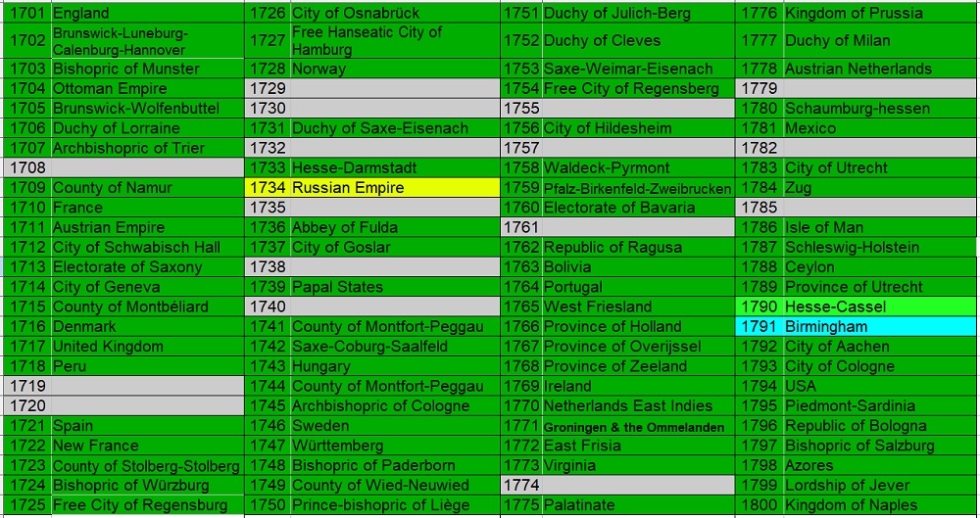Select the Abbey of Fulda cell
The width and height of the screenshot is (980, 518).
[x=395, y=227]
